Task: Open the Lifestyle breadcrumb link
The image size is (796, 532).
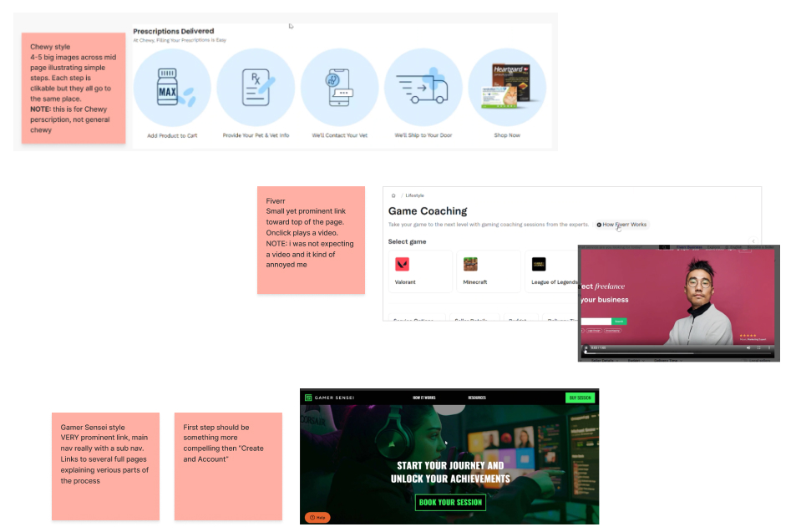Action: click(x=415, y=195)
